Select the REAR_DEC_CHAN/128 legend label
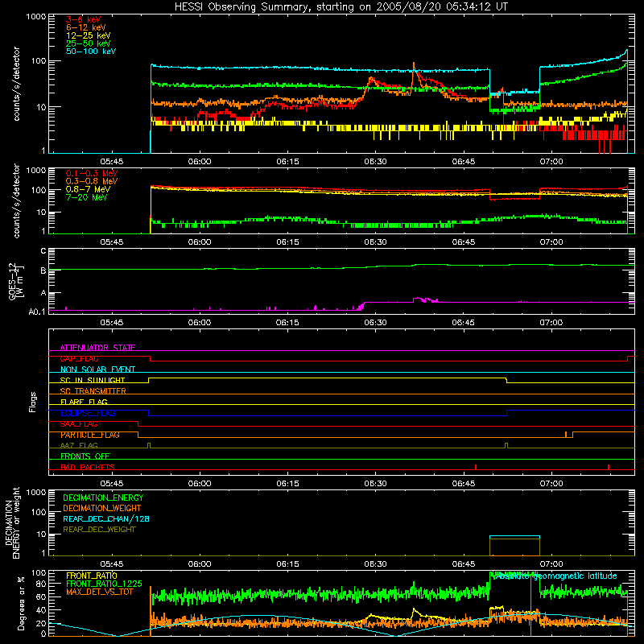644x644 pixels. click(106, 518)
